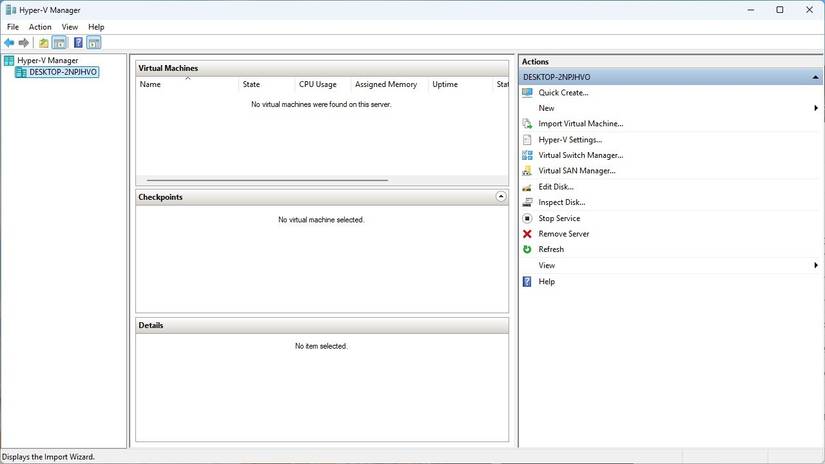Click the Help toolbar icon
The image size is (825, 464).
tap(78, 43)
